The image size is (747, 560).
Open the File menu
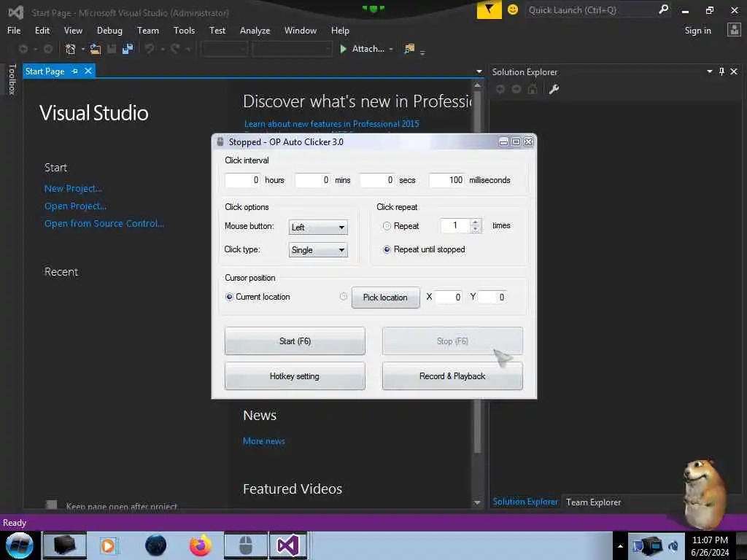click(x=14, y=31)
